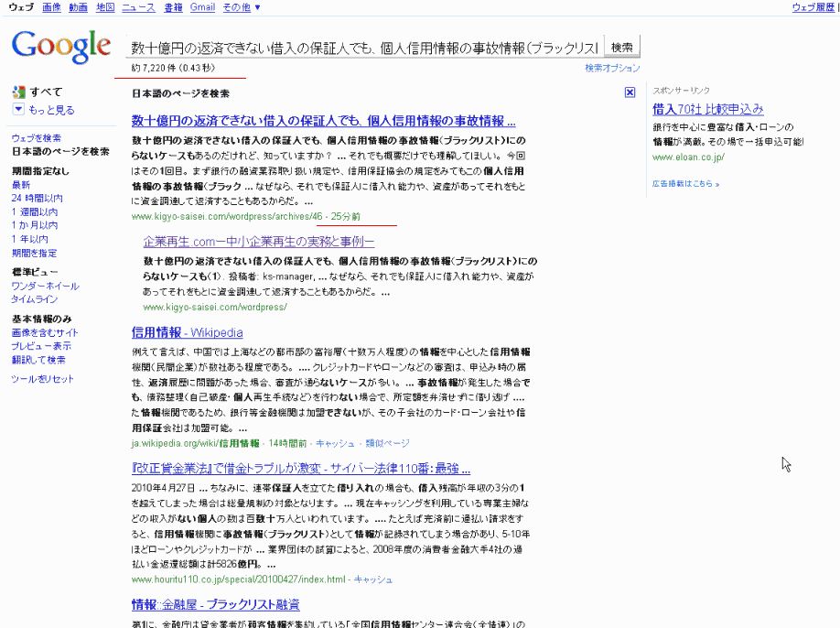
Task: Click ツールをリセット link
Action: click(43, 379)
